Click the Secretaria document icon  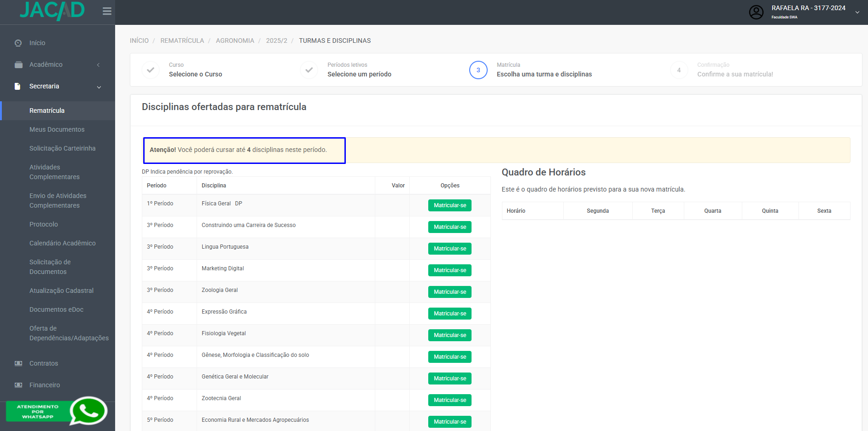[17, 86]
